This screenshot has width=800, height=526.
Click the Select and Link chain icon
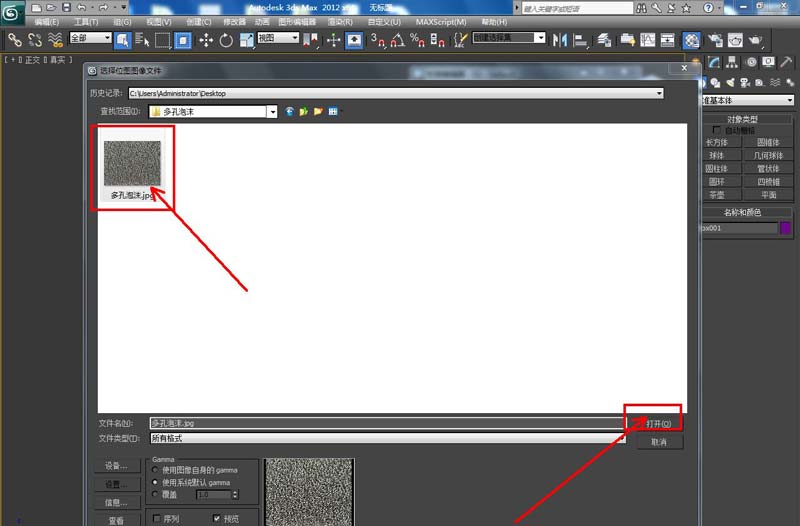[16, 40]
